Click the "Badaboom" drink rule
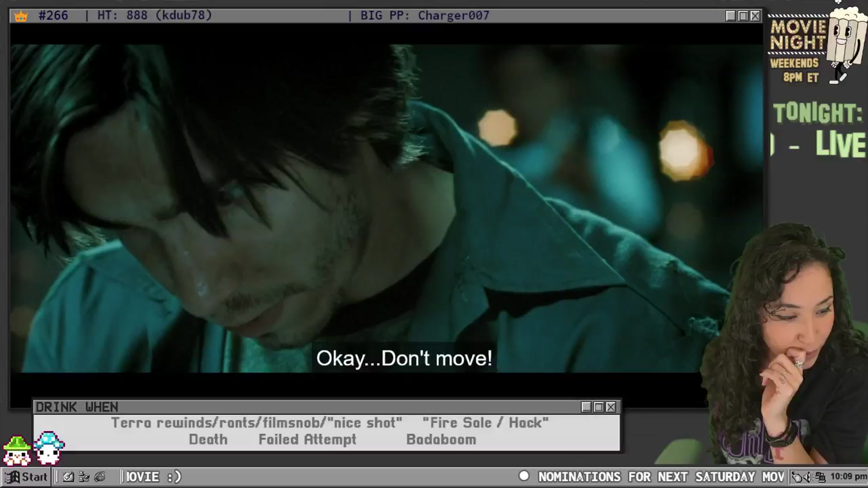This screenshot has height=488, width=868. [x=441, y=440]
